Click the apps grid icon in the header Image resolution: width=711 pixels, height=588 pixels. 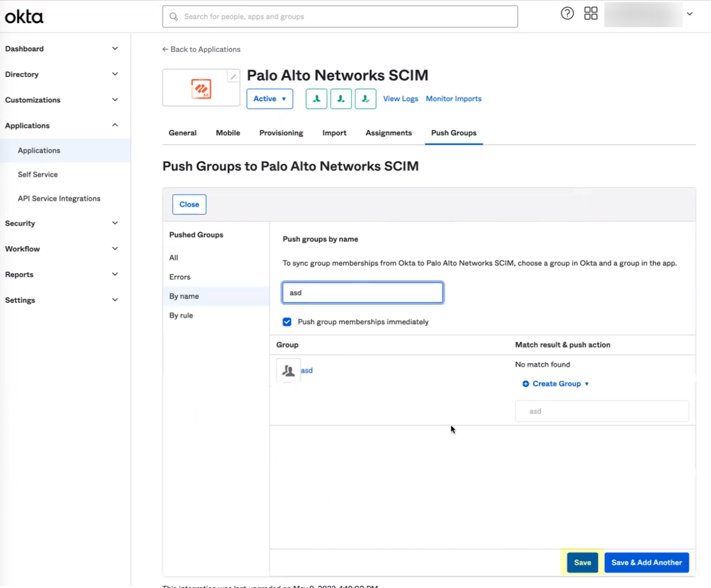tap(591, 13)
